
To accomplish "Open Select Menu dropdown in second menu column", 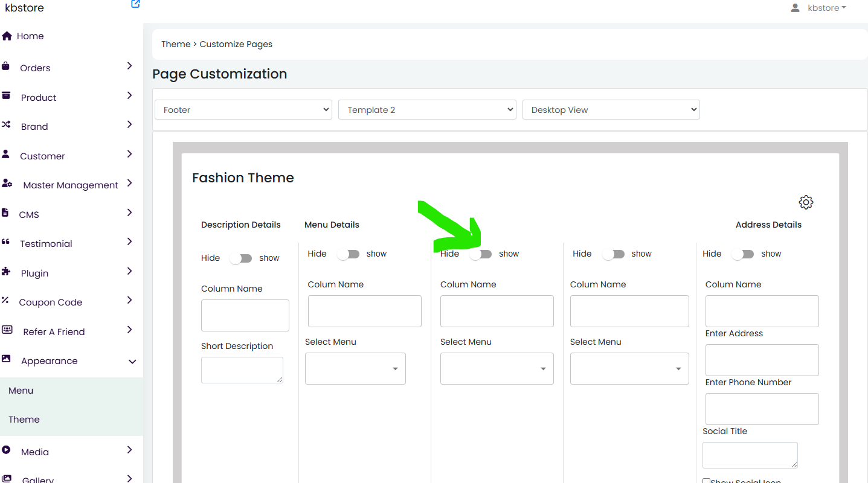I will pyautogui.click(x=497, y=369).
